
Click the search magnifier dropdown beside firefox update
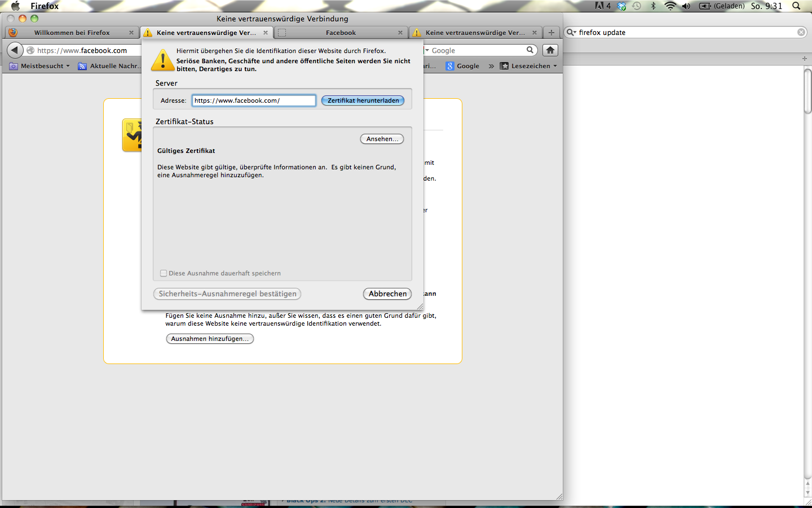tap(571, 32)
